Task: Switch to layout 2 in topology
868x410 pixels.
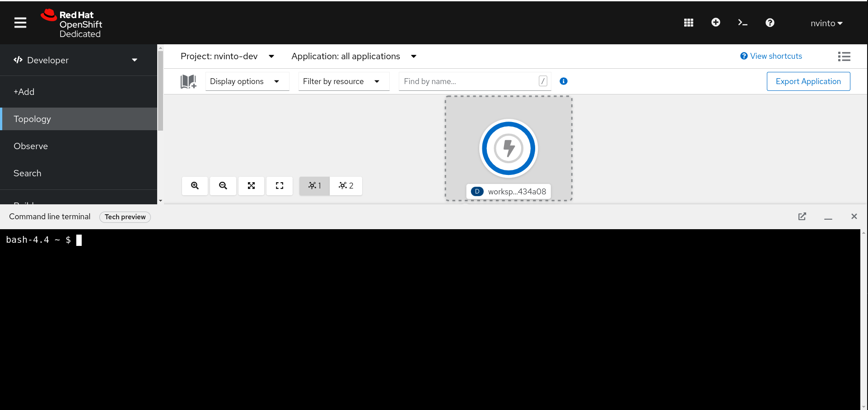Action: [346, 186]
